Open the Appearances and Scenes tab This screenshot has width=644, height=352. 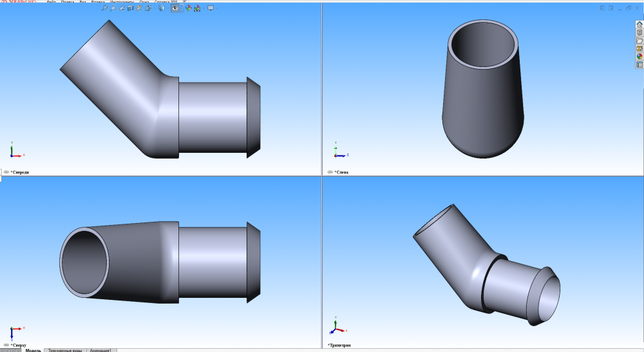pos(639,56)
